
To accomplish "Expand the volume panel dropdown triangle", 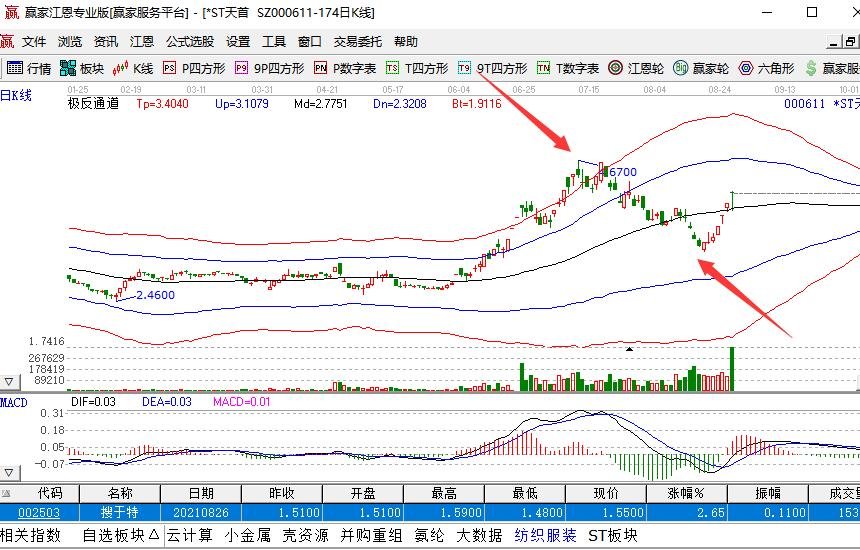I will [9, 381].
